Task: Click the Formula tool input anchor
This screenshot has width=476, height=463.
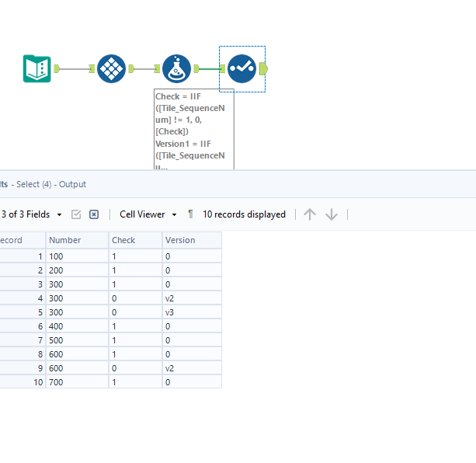Action: pyautogui.click(x=157, y=68)
